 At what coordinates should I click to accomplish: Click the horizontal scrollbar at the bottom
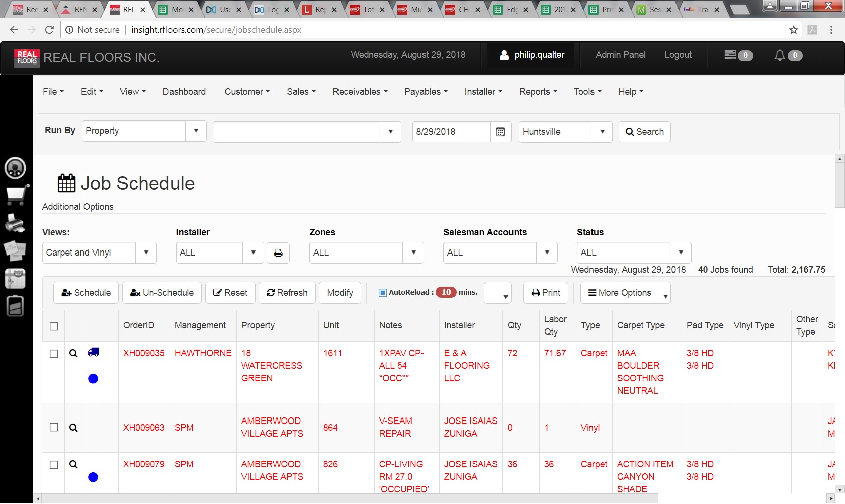coord(350,499)
